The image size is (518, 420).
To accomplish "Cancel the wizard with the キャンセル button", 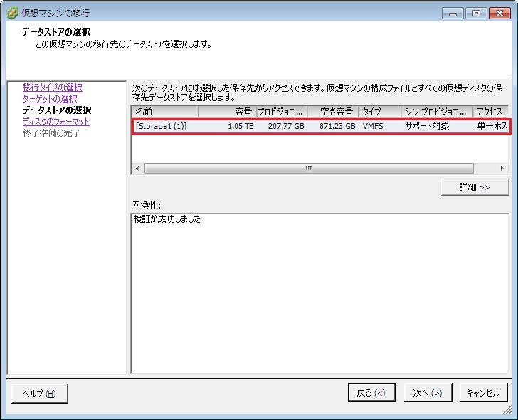I will 483,392.
